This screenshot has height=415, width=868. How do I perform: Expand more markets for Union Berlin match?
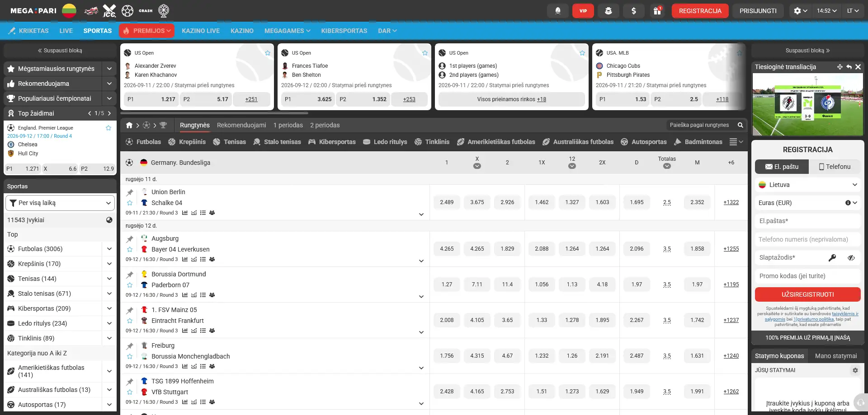click(x=421, y=214)
